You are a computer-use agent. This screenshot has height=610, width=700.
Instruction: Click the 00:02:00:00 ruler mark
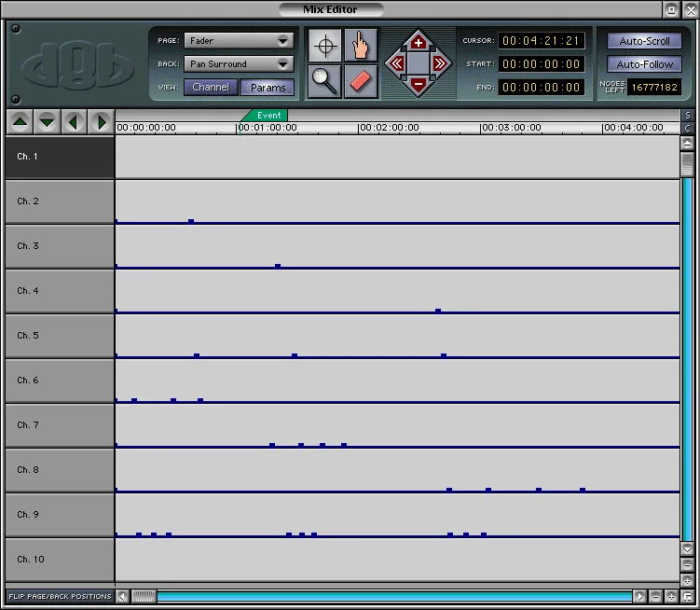(390, 128)
